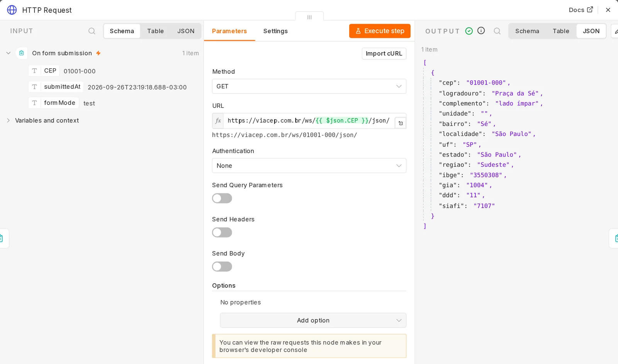This screenshot has height=364, width=618.
Task: Select the input Schema view tab
Action: click(122, 31)
